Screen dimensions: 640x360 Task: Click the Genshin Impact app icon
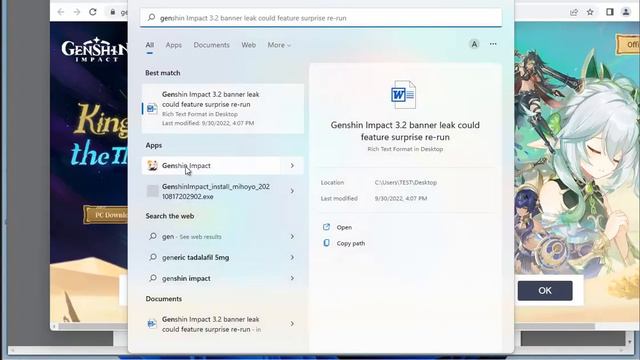point(152,165)
